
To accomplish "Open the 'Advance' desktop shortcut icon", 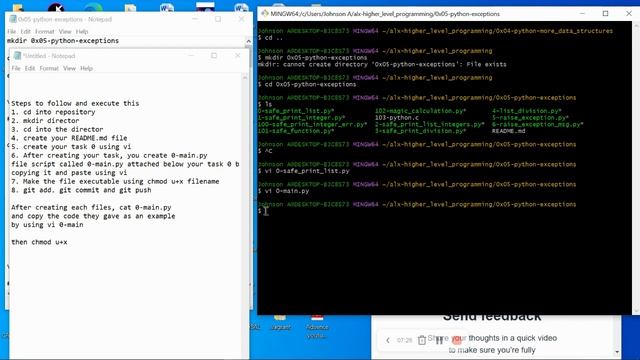I will click(x=317, y=325).
